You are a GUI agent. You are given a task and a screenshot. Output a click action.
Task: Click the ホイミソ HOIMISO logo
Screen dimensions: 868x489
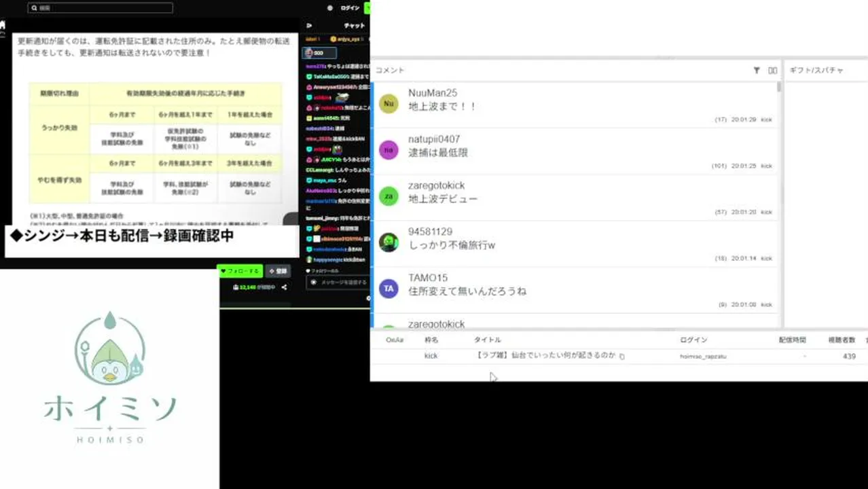coord(109,378)
